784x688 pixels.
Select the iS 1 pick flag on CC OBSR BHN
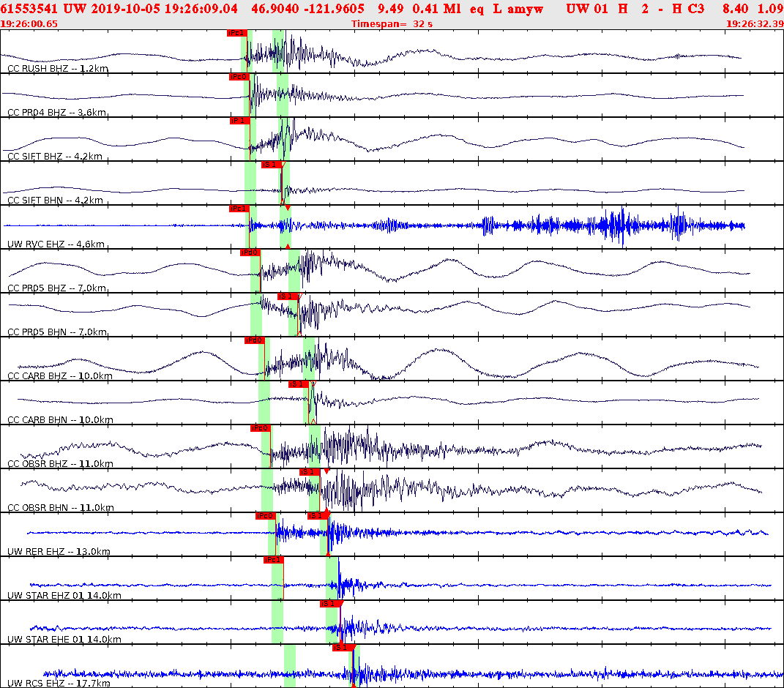310,472
